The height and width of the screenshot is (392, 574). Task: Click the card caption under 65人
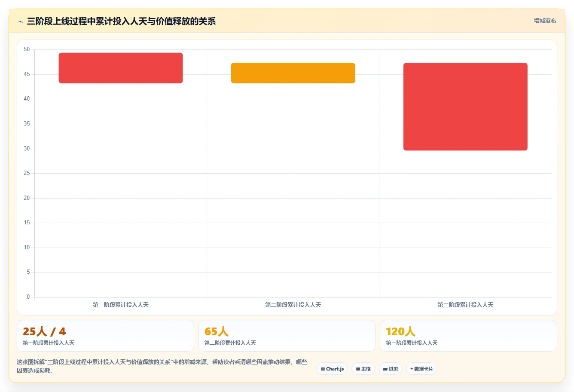pos(230,343)
